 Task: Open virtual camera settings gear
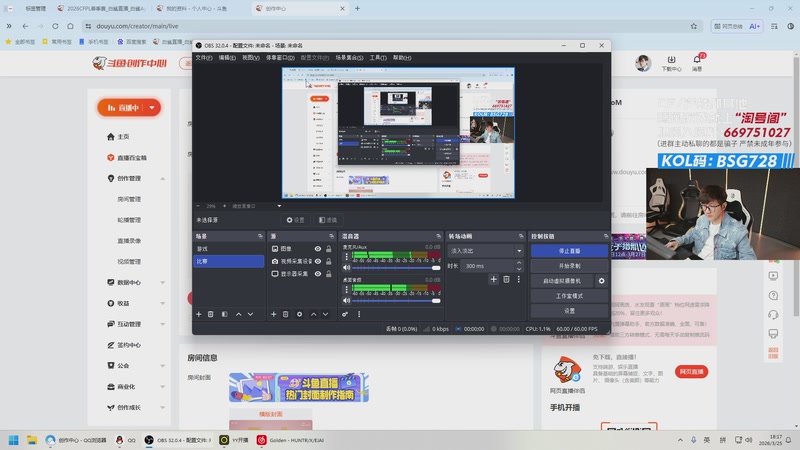pos(602,281)
